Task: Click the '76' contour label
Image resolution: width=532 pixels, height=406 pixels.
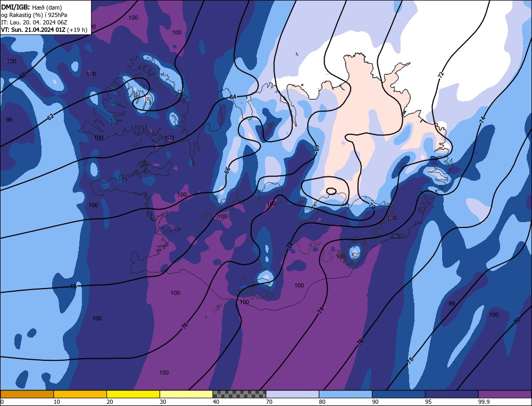Action: [x=360, y=341]
